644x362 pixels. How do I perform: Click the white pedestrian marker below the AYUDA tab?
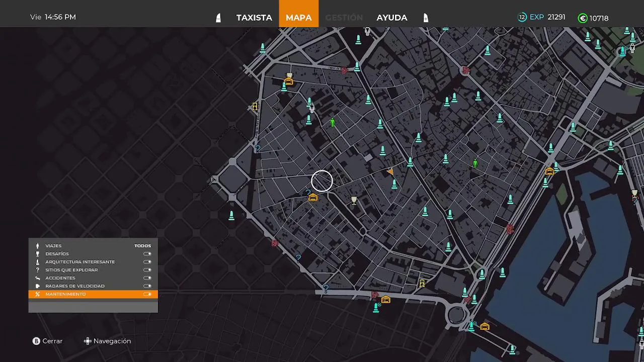[368, 32]
